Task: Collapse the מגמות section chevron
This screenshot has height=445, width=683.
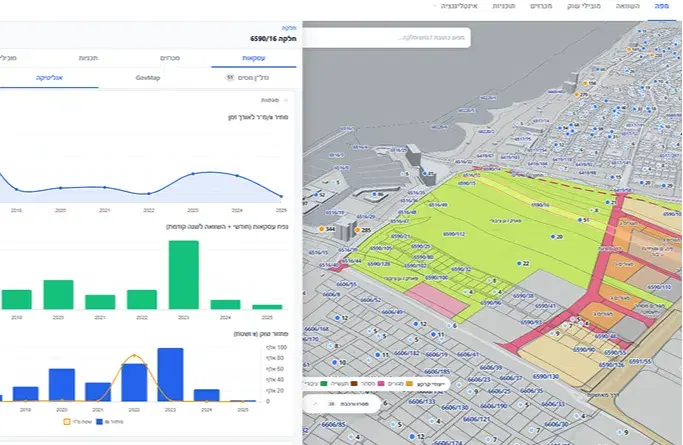Action: click(286, 100)
